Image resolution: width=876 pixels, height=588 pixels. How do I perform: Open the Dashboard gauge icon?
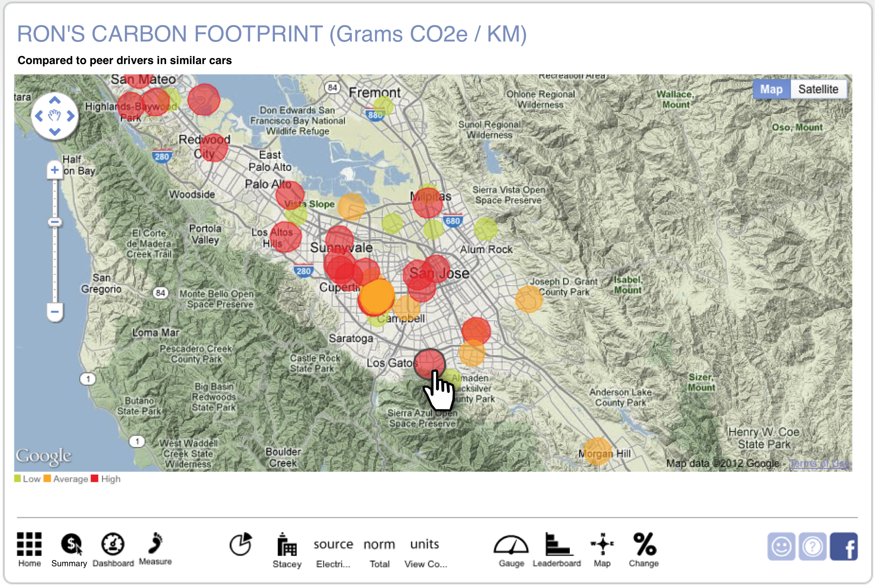pos(113,544)
